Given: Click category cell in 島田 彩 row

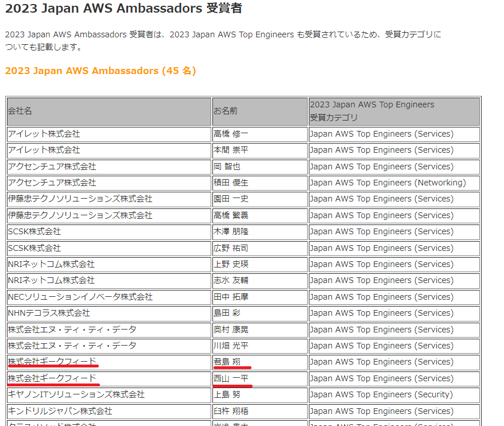Looking at the screenshot, I should [x=394, y=313].
